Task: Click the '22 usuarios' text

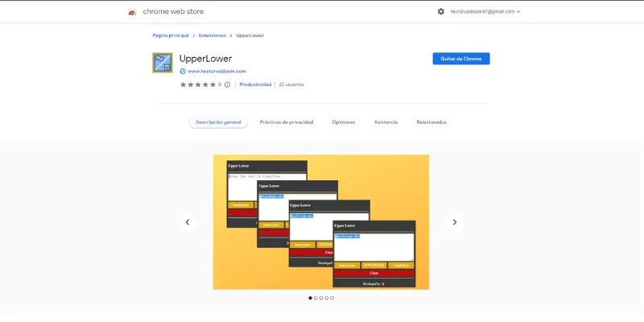Action: [291, 85]
